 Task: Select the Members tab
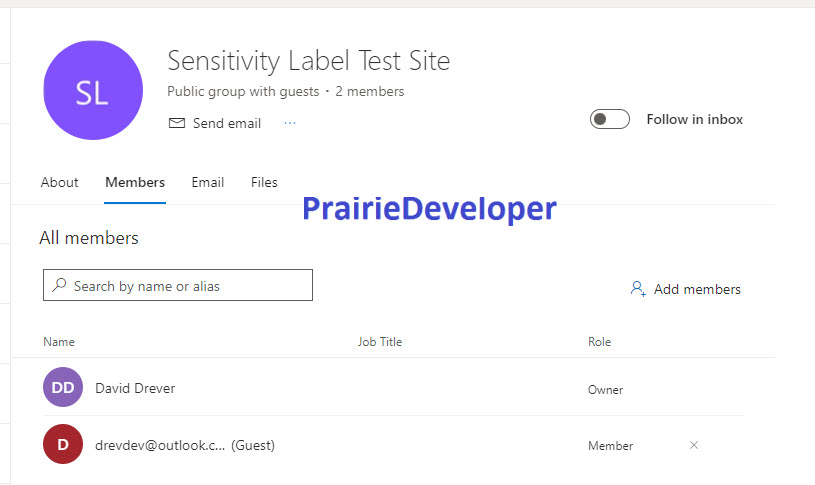135,182
